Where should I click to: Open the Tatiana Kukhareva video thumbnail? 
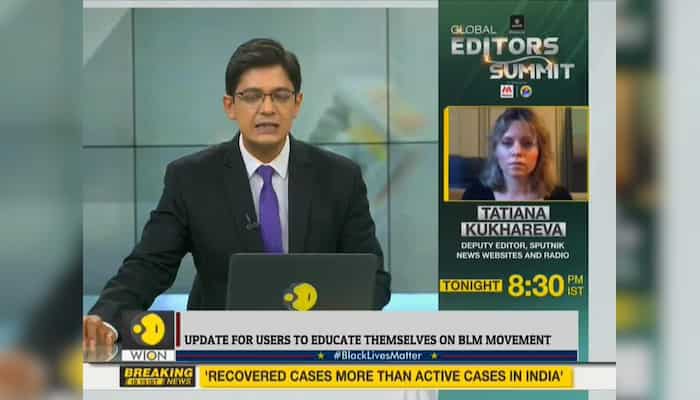tap(516, 153)
